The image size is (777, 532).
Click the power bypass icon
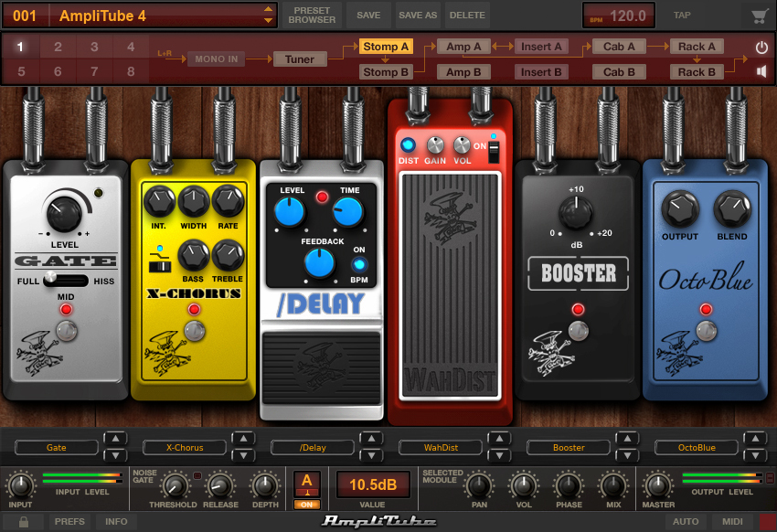pyautogui.click(x=761, y=48)
